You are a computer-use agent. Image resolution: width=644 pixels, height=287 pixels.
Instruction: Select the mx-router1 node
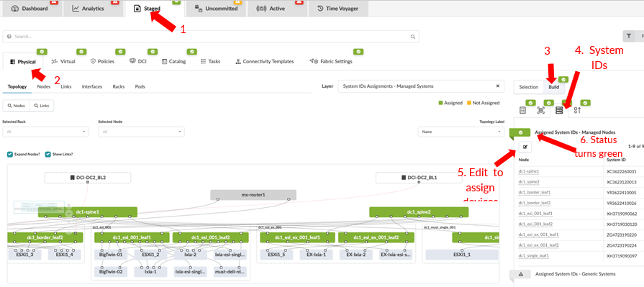coord(253,195)
